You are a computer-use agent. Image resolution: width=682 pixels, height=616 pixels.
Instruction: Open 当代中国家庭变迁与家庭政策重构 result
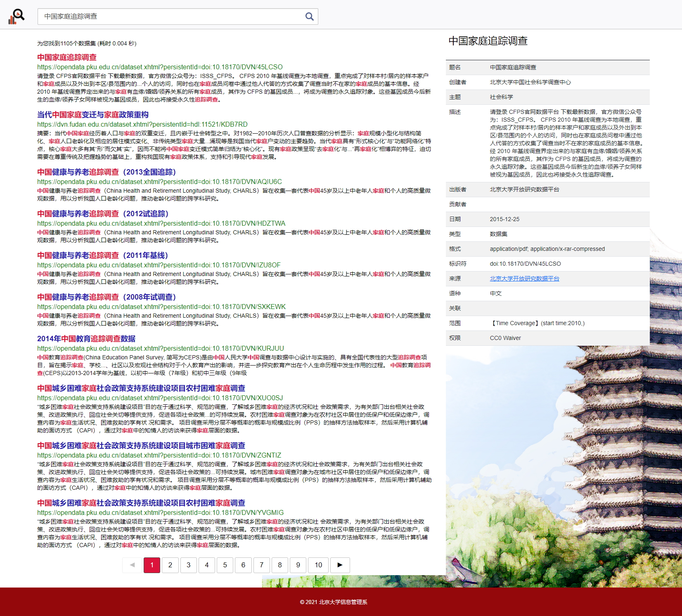[x=93, y=115]
